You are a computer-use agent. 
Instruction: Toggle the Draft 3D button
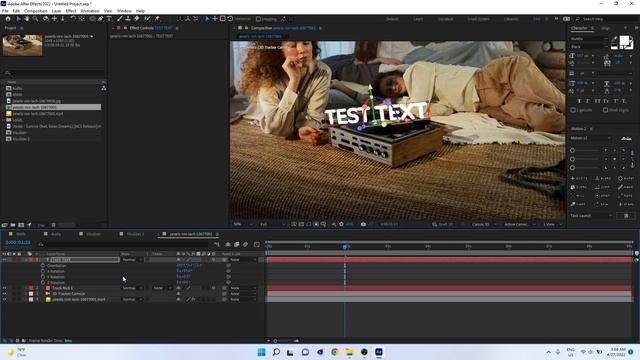(x=443, y=224)
